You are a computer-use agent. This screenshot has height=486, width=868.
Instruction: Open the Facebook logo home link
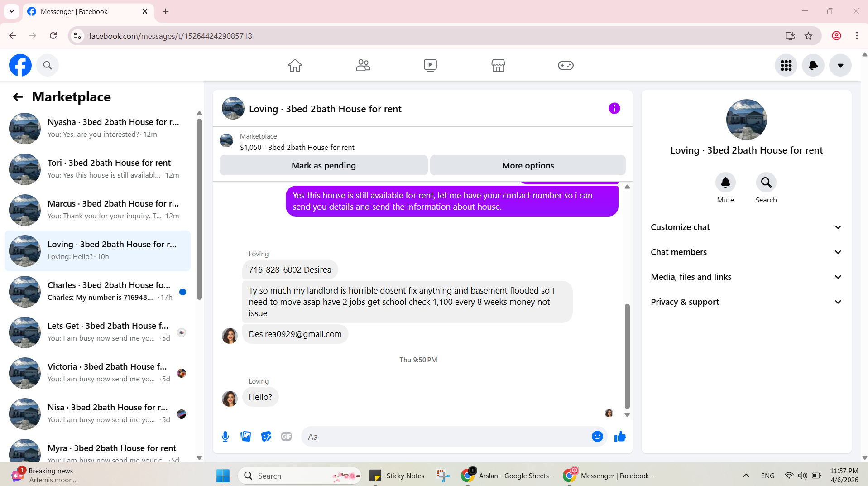[20, 65]
